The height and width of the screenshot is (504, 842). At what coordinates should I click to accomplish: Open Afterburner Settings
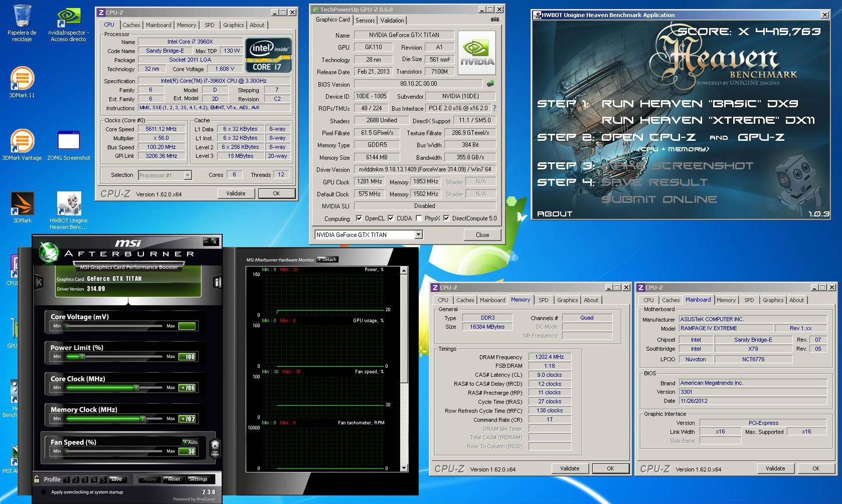(x=198, y=479)
